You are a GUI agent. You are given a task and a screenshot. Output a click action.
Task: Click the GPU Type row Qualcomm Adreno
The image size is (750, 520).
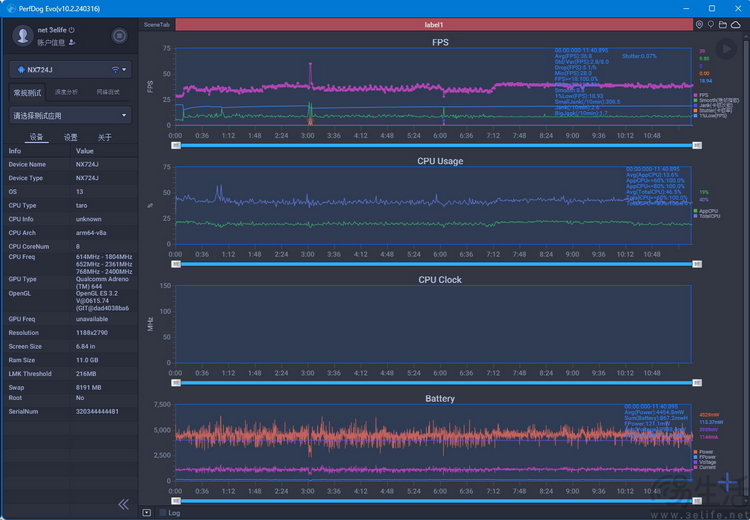70,282
